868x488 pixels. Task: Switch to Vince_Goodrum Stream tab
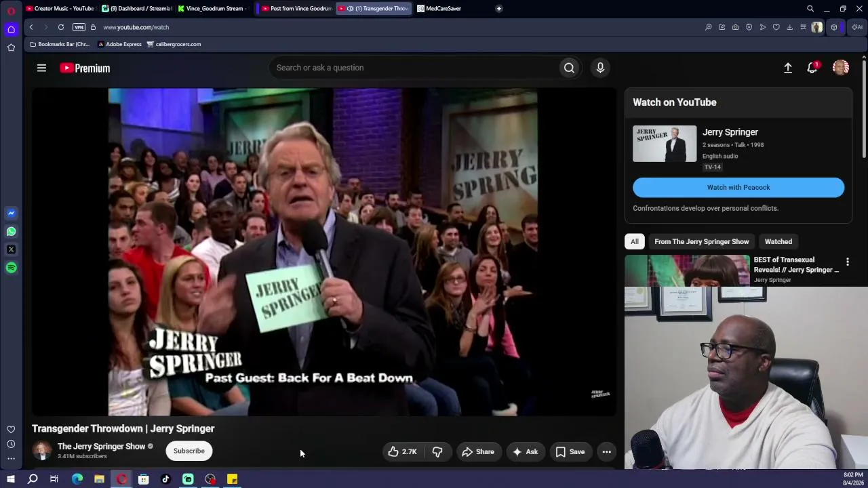pyautogui.click(x=214, y=8)
